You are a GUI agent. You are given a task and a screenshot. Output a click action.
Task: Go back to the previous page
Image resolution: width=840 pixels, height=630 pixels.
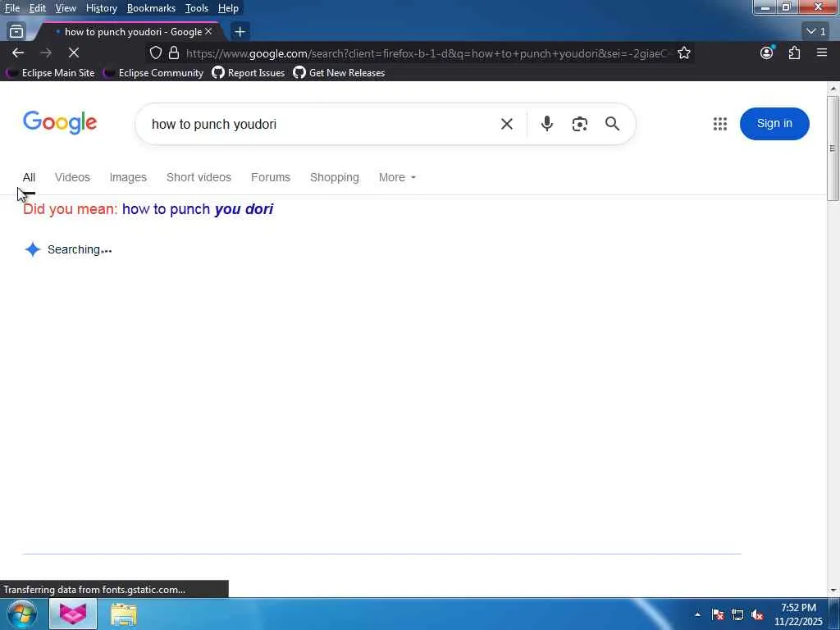18,53
